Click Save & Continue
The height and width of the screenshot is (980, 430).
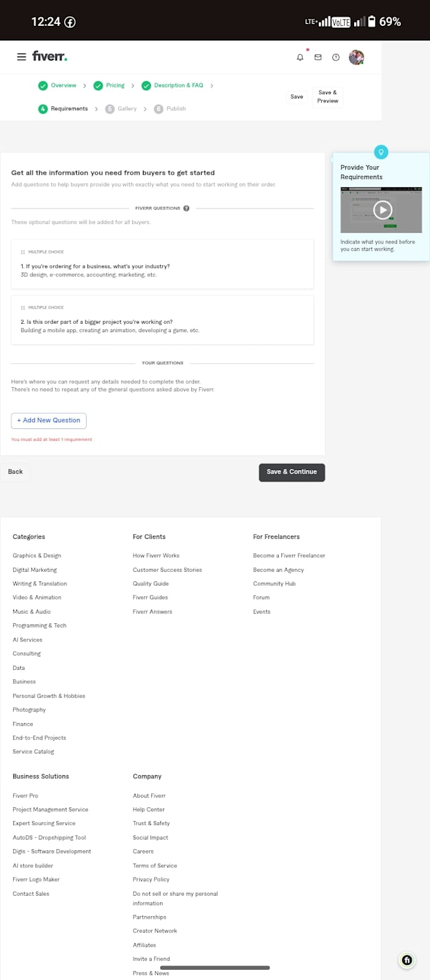(292, 472)
